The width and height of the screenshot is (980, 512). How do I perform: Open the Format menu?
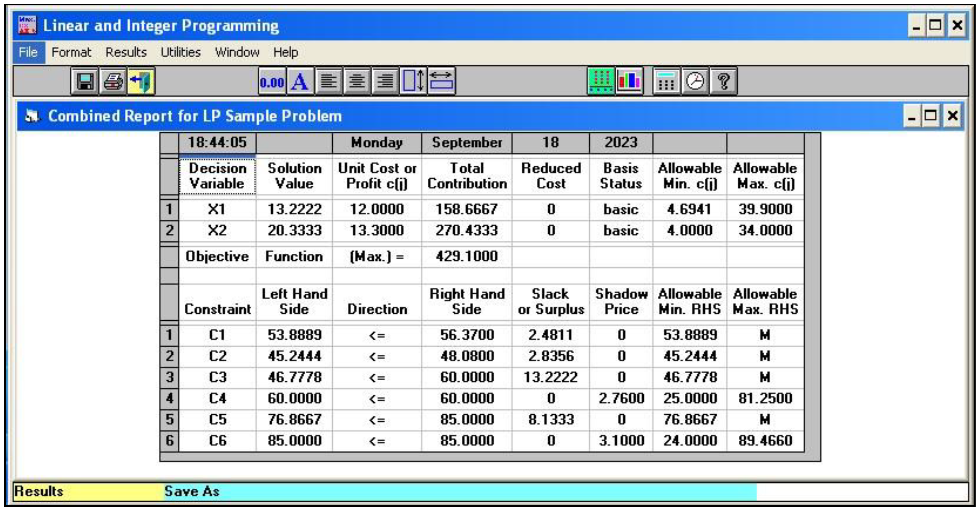tap(71, 53)
